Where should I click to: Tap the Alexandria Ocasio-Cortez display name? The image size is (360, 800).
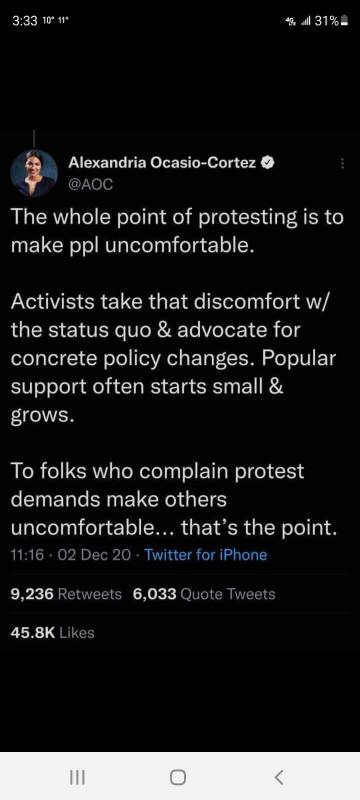tap(162, 163)
